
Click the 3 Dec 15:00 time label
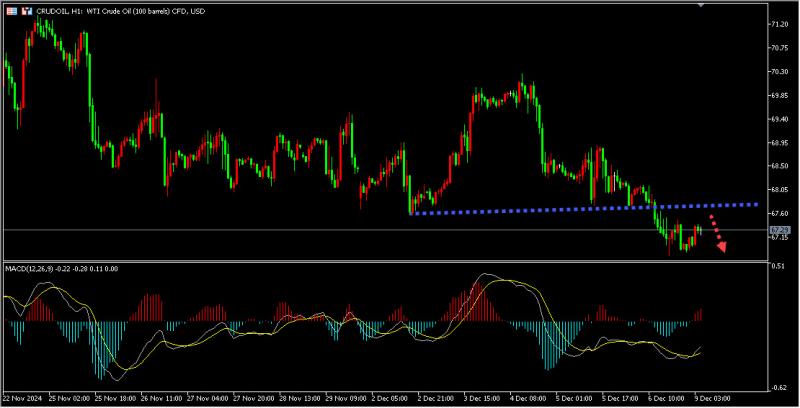tap(482, 398)
